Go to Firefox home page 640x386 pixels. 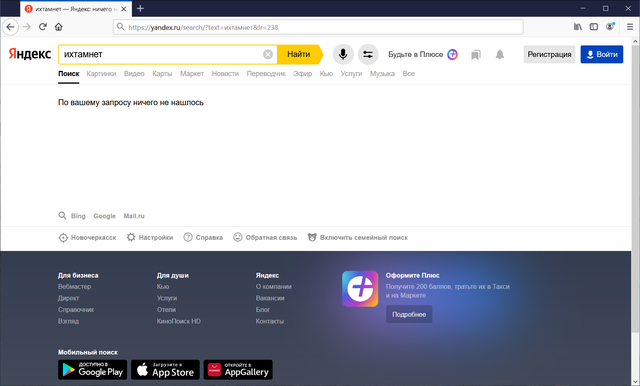[x=59, y=27]
